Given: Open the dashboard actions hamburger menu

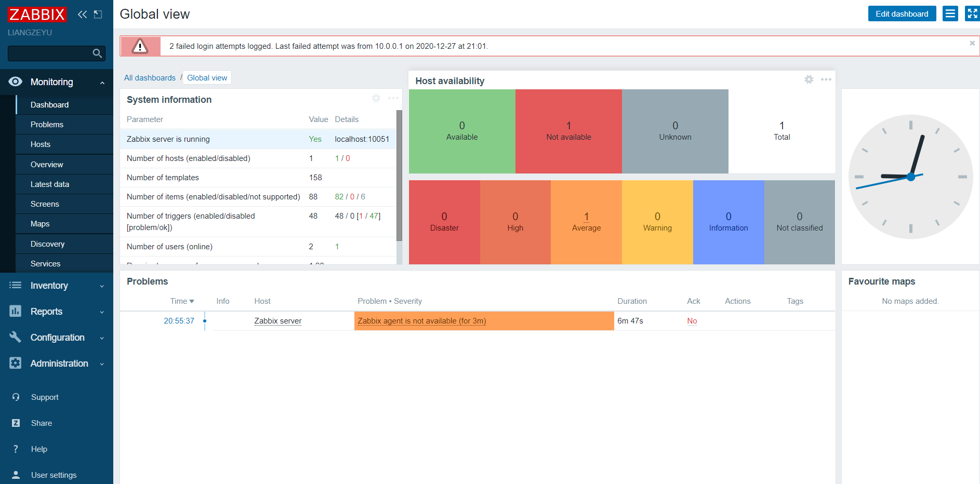Looking at the screenshot, I should (950, 14).
